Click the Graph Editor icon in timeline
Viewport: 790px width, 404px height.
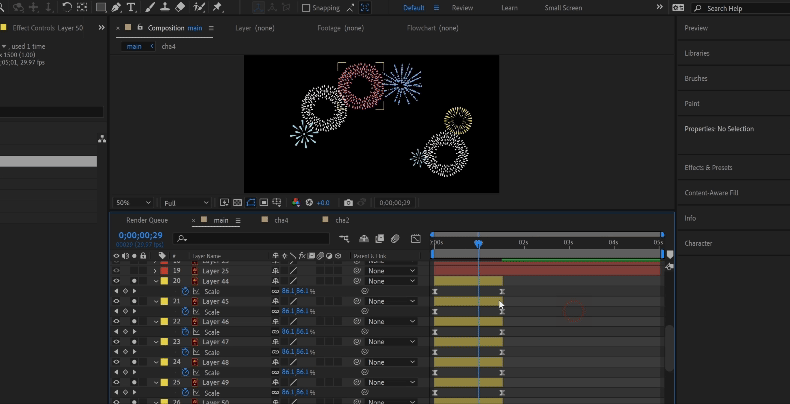coord(415,239)
